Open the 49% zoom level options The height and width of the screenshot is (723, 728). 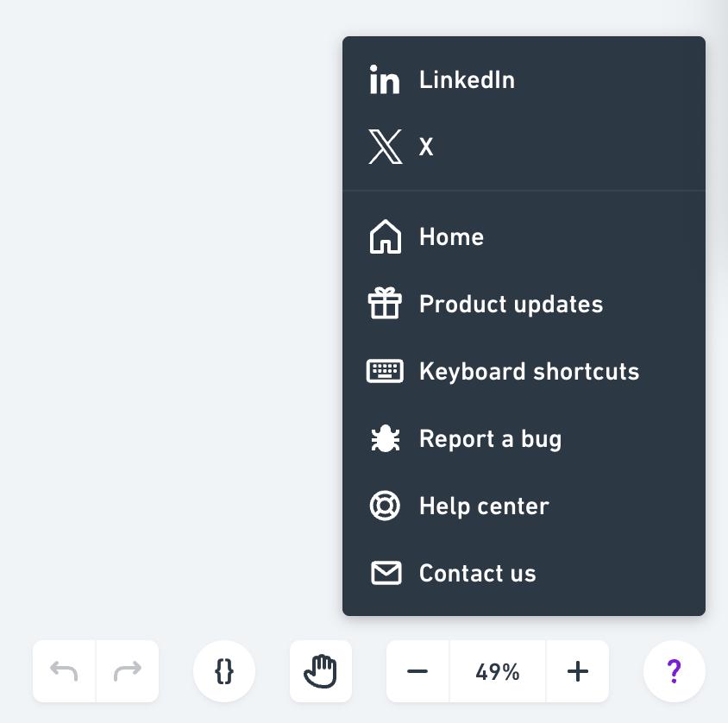pos(497,671)
